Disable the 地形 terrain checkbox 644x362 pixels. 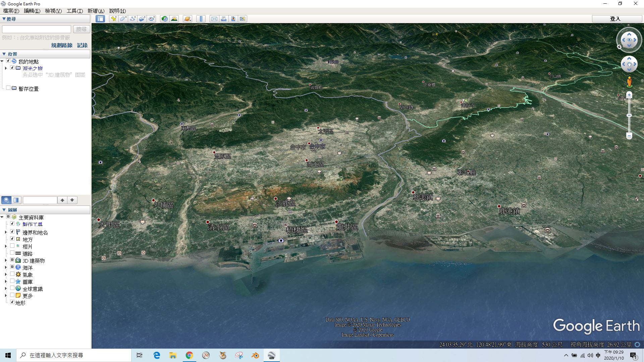click(12, 302)
